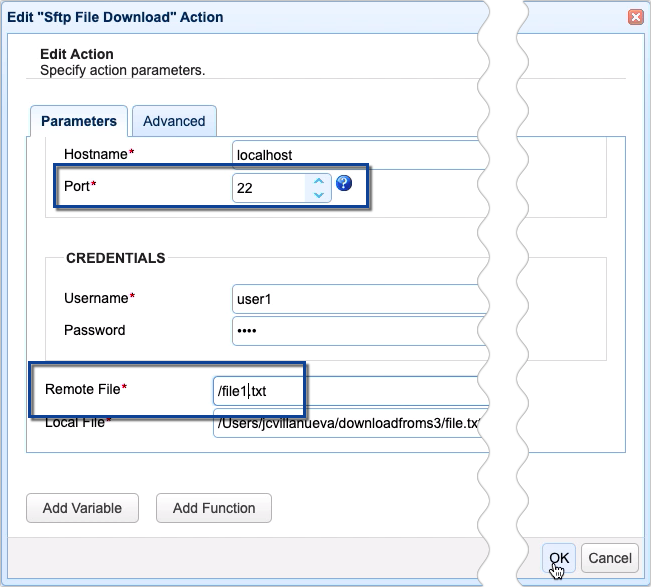The image size is (651, 587).
Task: Decrease the Port value with down arrow
Action: pyautogui.click(x=318, y=194)
